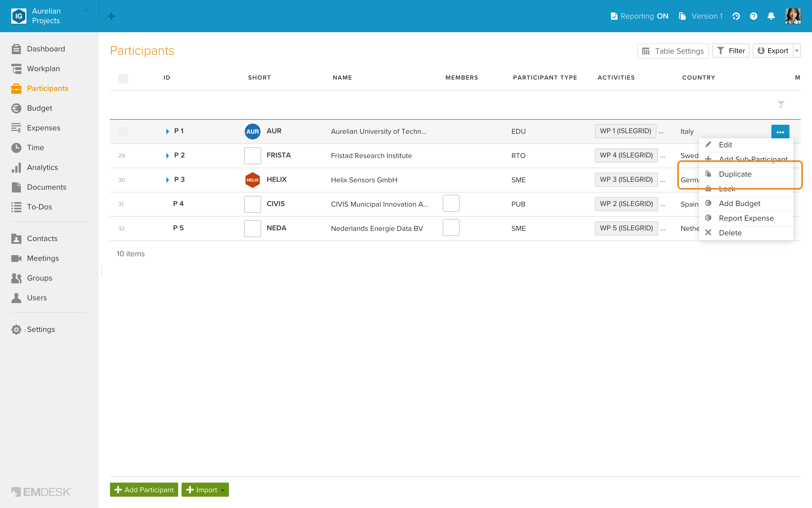This screenshot has width=812, height=508.
Task: Open the Version 1 selector
Action: [701, 16]
